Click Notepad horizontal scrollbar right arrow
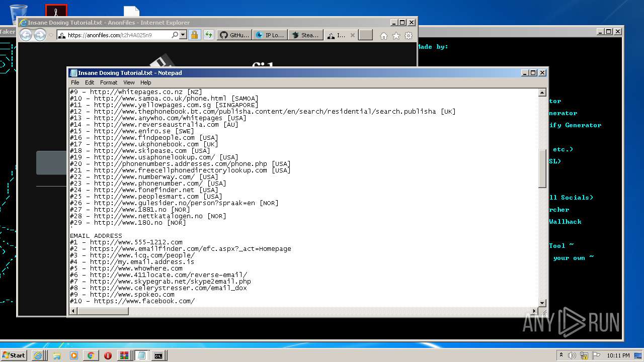644x362 pixels. point(534,311)
